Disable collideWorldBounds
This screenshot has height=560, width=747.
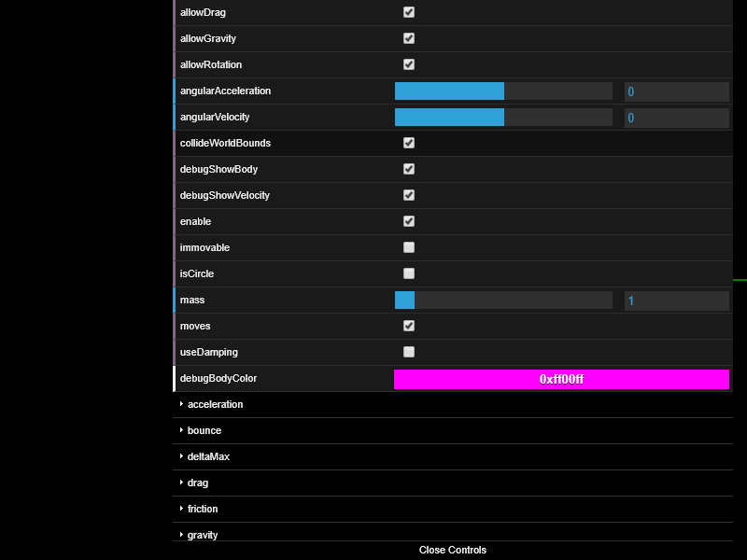click(408, 143)
